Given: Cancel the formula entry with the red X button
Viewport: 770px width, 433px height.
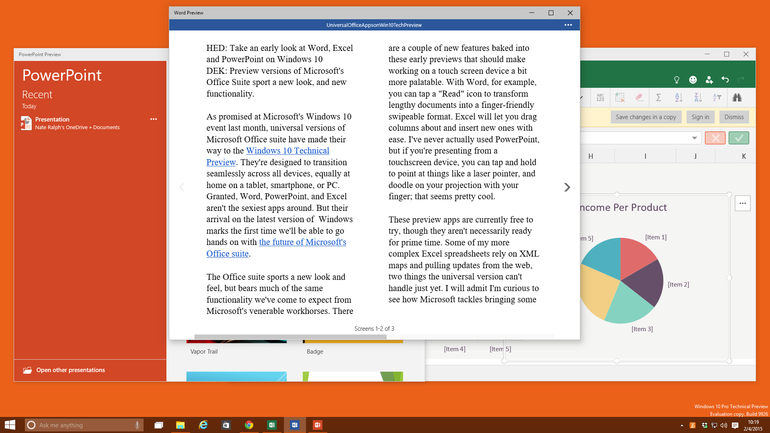Looking at the screenshot, I should coord(715,138).
